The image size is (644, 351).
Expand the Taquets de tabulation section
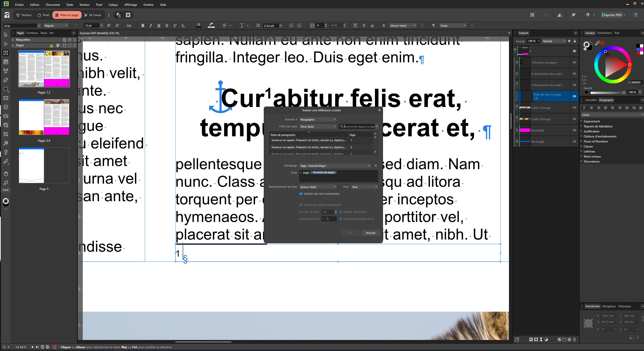coord(598,126)
